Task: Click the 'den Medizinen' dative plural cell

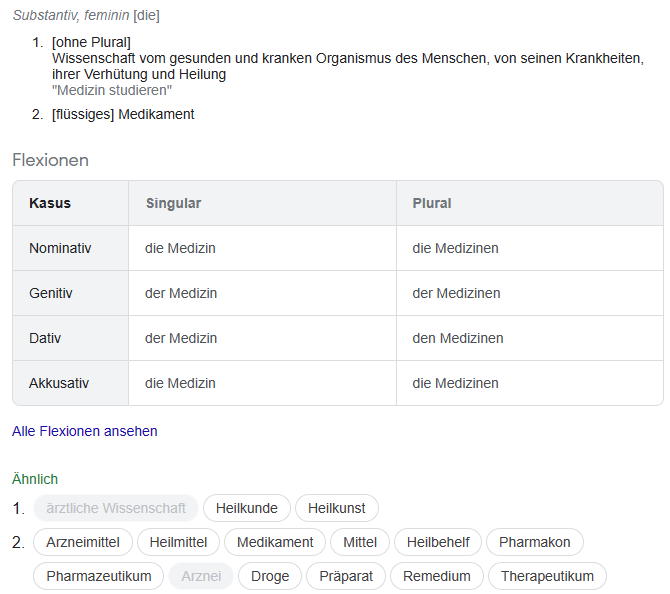Action: 458,338
